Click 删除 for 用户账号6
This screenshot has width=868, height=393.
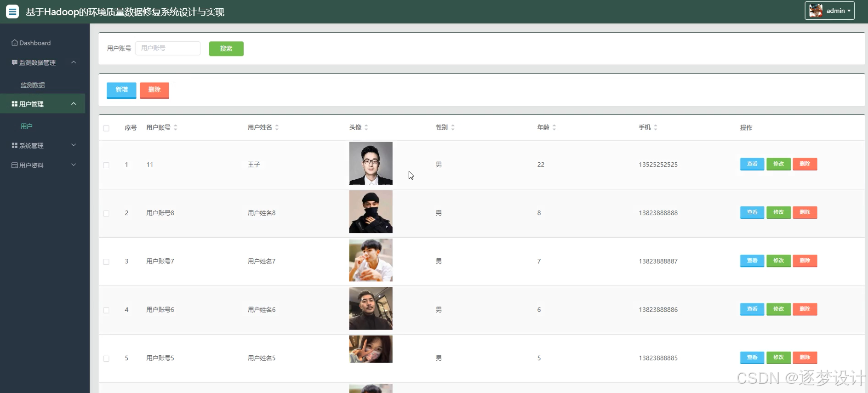(x=805, y=309)
